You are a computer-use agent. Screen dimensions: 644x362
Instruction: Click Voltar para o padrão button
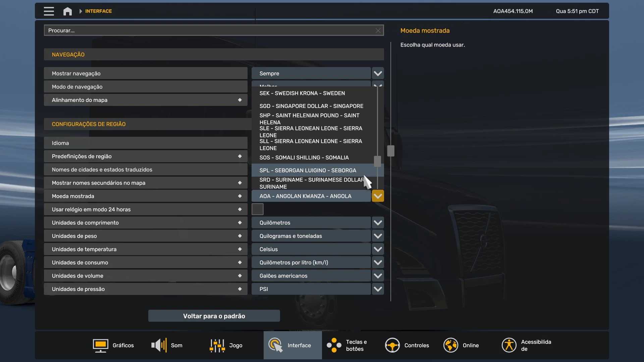(x=214, y=316)
